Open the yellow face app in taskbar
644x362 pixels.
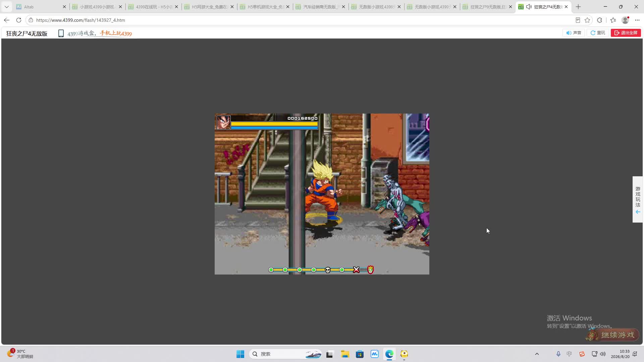tap(404, 354)
